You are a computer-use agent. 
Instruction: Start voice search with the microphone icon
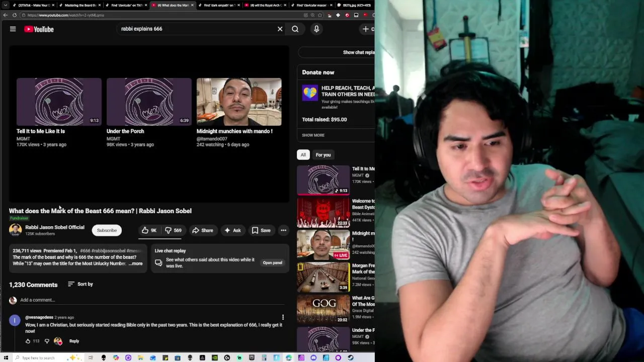[x=316, y=29]
